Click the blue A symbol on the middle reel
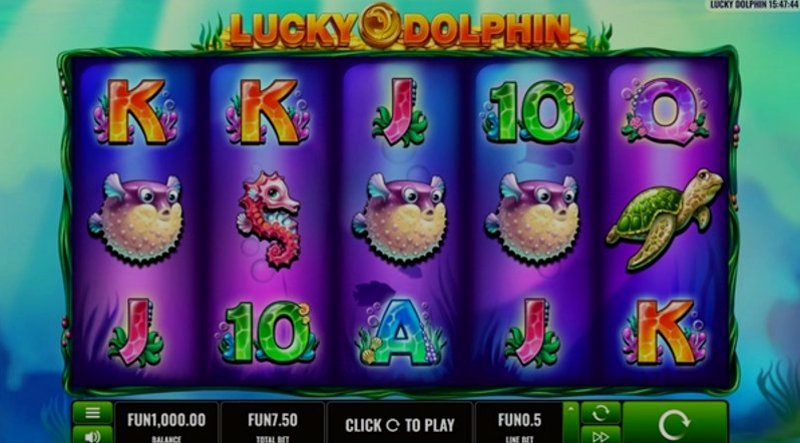The height and width of the screenshot is (443, 800). 399,332
